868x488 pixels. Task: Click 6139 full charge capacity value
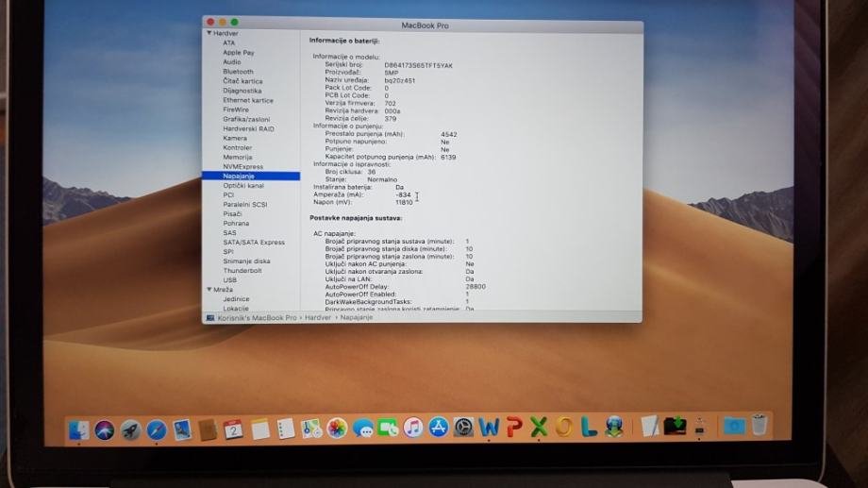pyautogui.click(x=448, y=158)
